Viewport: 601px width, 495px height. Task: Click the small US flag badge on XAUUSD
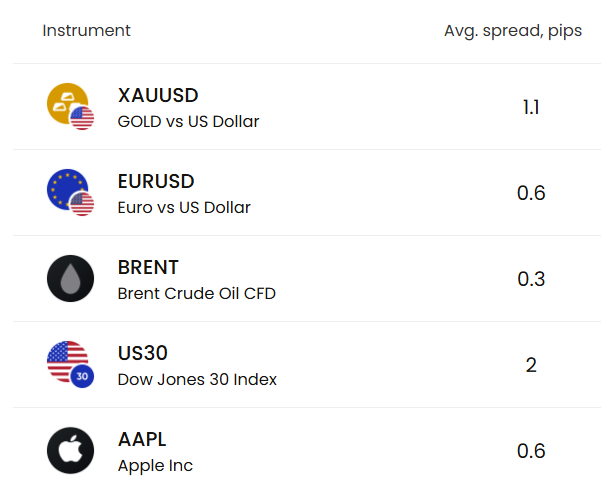coord(82,118)
